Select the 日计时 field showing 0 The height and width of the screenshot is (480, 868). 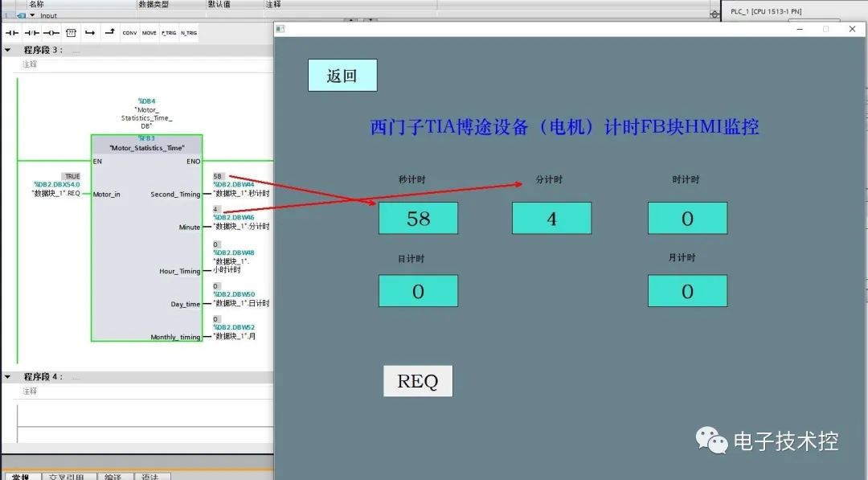tap(418, 291)
